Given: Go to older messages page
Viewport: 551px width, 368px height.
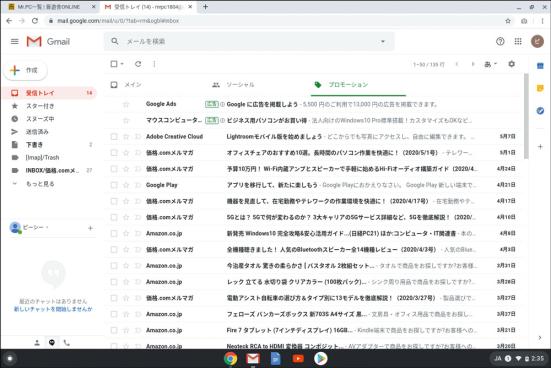Looking at the screenshot, I should [473, 64].
